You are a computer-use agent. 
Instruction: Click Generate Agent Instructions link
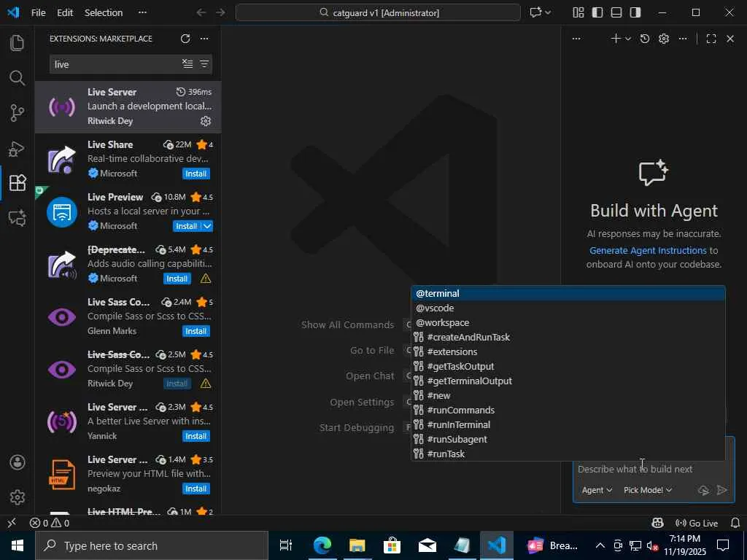(648, 251)
